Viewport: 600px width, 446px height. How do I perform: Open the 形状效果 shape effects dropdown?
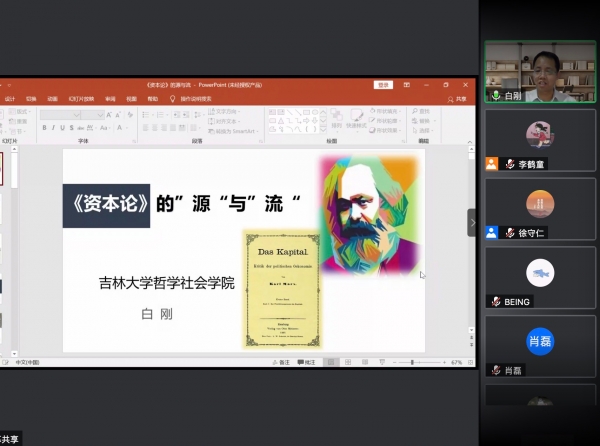(386, 130)
